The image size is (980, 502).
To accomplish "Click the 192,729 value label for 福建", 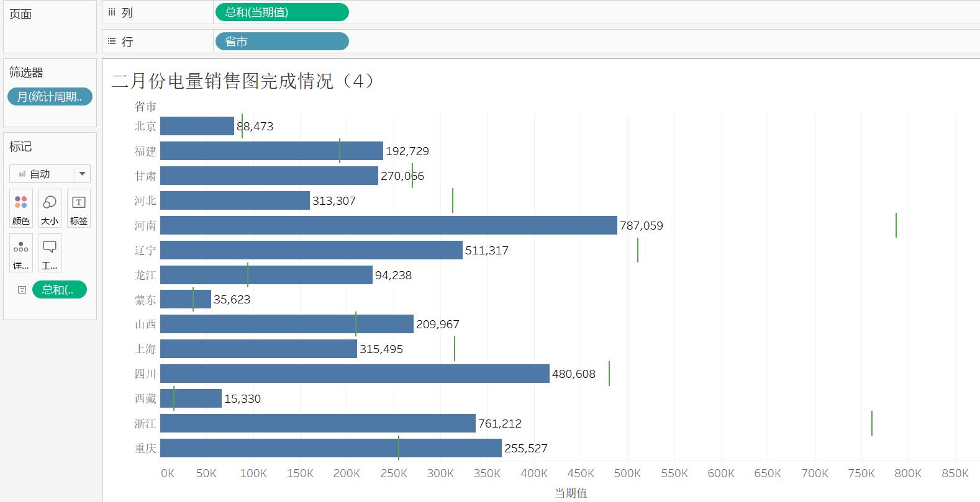I will [407, 151].
